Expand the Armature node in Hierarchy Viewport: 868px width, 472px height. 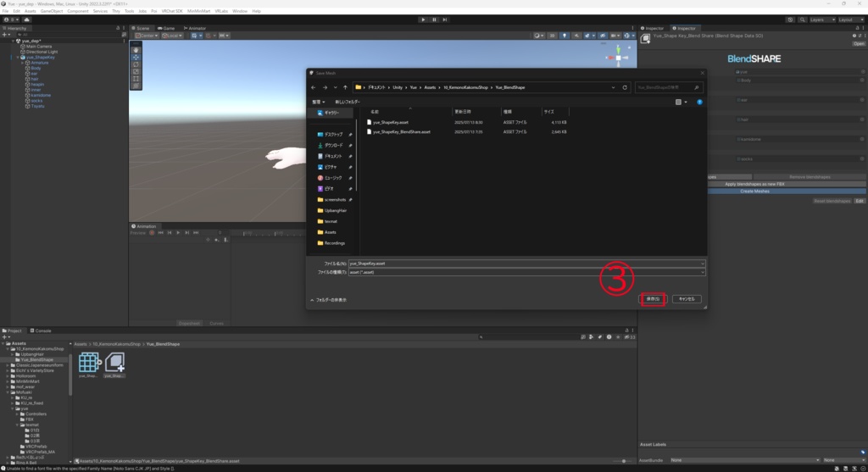tap(23, 63)
